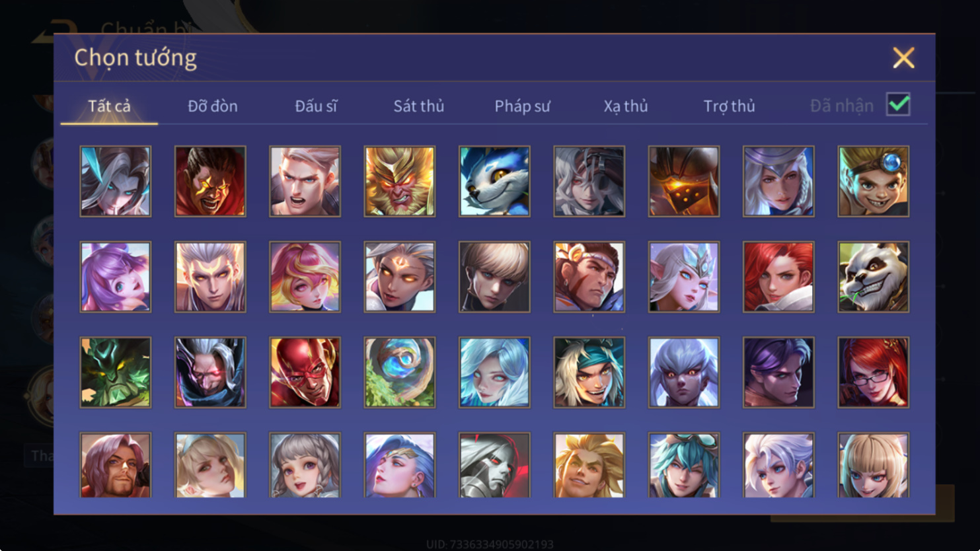Toggle the Đã nhận checkbox
980x551 pixels.
[x=898, y=104]
